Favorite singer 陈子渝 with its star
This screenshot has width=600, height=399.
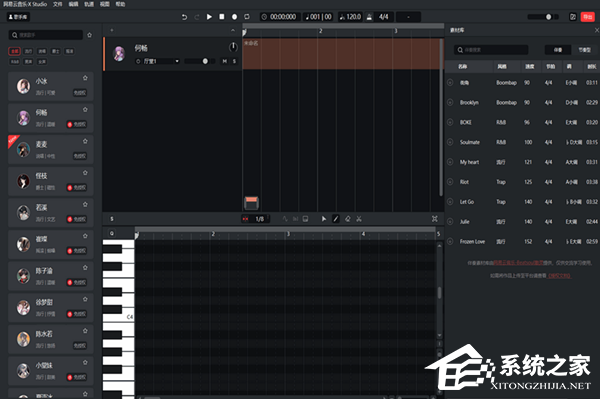(85, 268)
